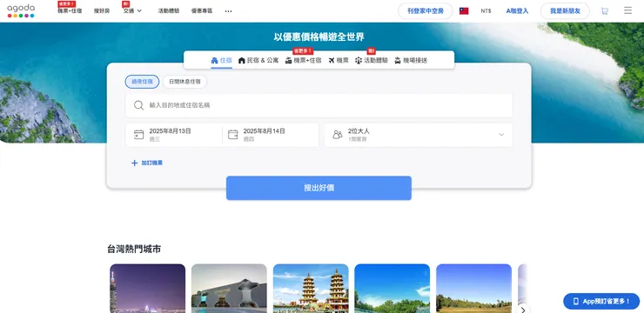Select the 日間休息住宿 day-use option
Viewport: 644px width, 313px height.
[184, 82]
